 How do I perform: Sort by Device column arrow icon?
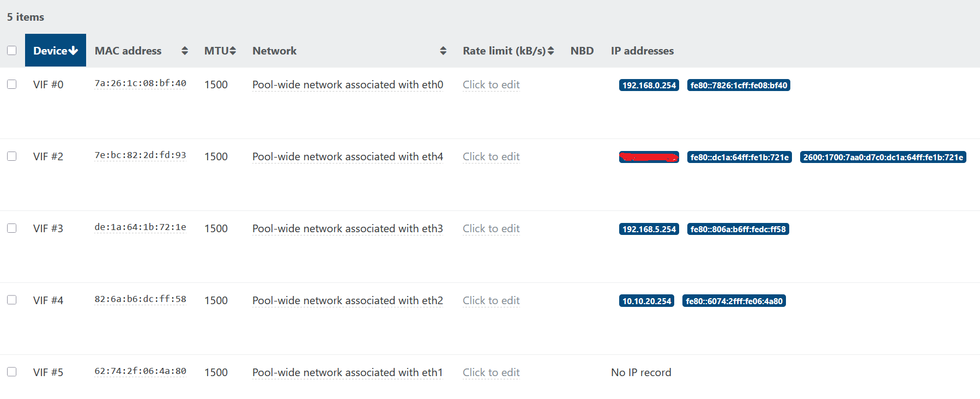[x=73, y=51]
